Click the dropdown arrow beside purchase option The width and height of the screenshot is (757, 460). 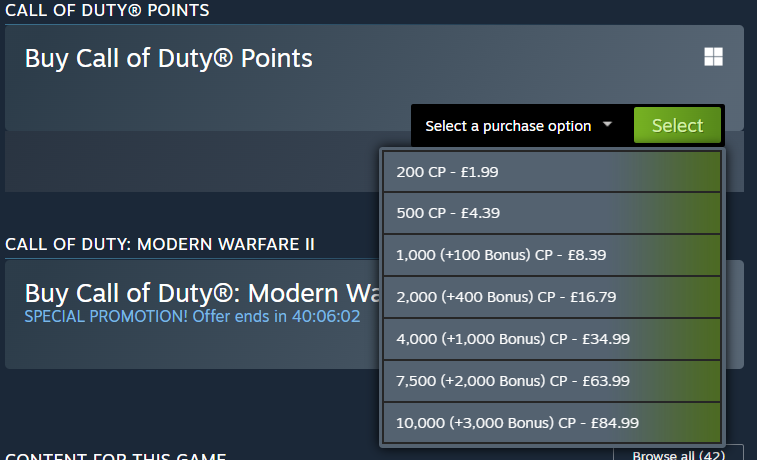(x=607, y=125)
